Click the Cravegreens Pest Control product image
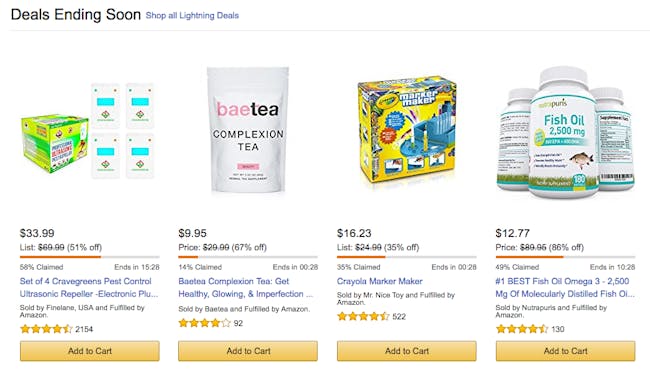Screen dimensions: 650x374 pyautogui.click(x=88, y=131)
